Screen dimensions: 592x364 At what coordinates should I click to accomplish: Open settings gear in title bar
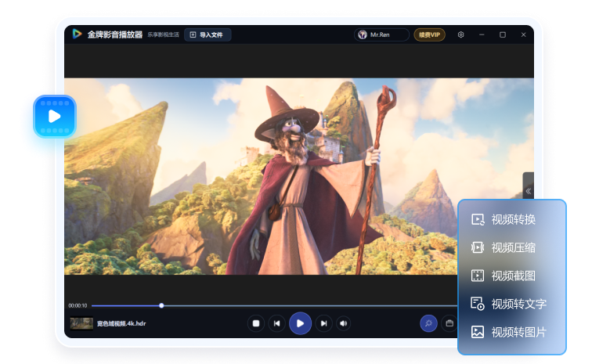[460, 34]
